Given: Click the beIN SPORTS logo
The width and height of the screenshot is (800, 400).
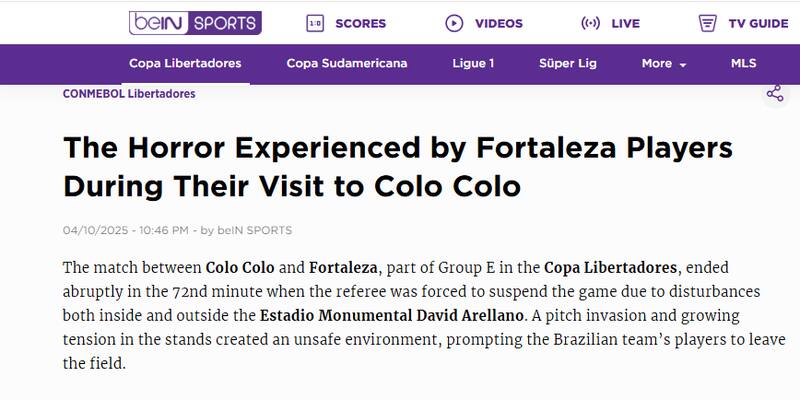Looking at the screenshot, I should tap(195, 22).
